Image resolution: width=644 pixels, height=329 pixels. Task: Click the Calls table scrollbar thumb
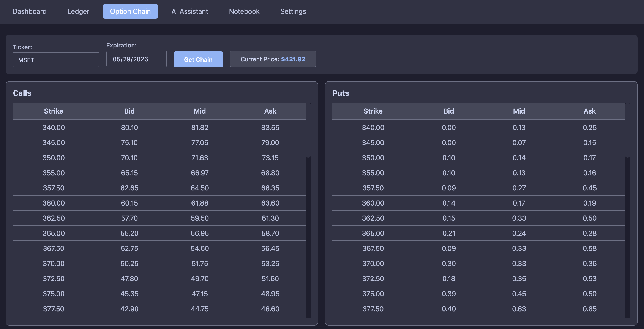pyautogui.click(x=308, y=130)
